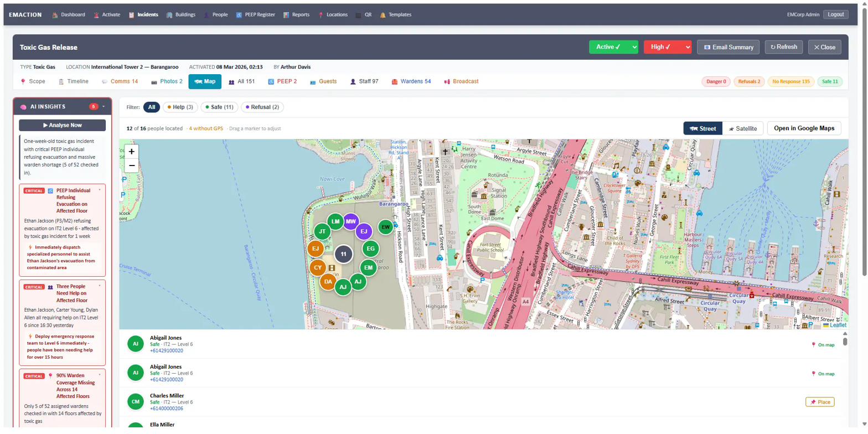The height and width of the screenshot is (434, 868).
Task: Open the High priority dropdown
Action: pyautogui.click(x=668, y=47)
